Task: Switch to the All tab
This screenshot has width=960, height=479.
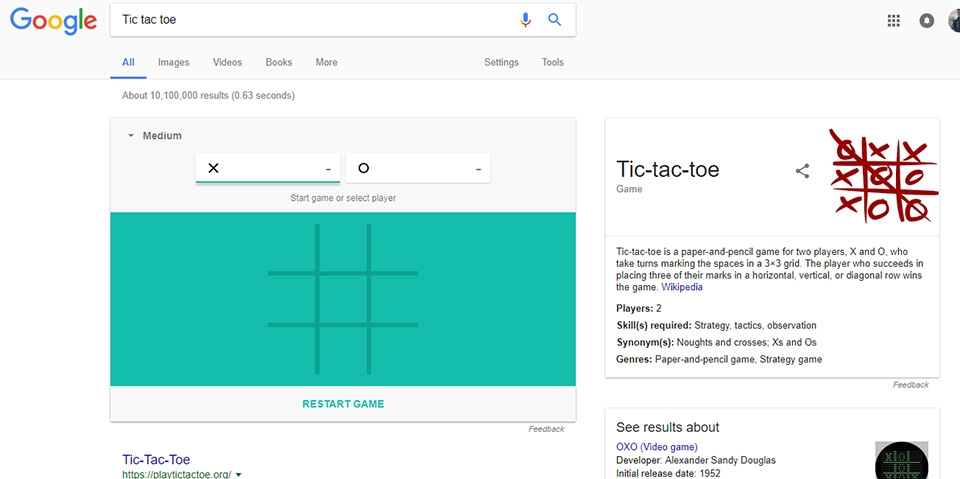Action: tap(128, 62)
